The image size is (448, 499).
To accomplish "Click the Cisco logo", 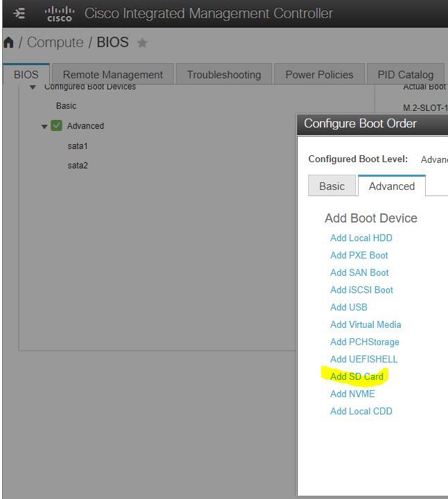I will 60,15.
